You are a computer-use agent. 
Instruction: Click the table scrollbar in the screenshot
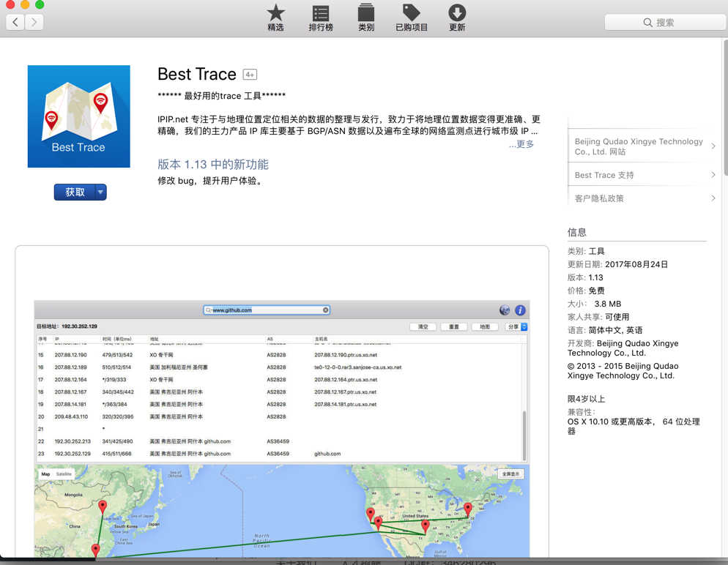pyautogui.click(x=524, y=435)
